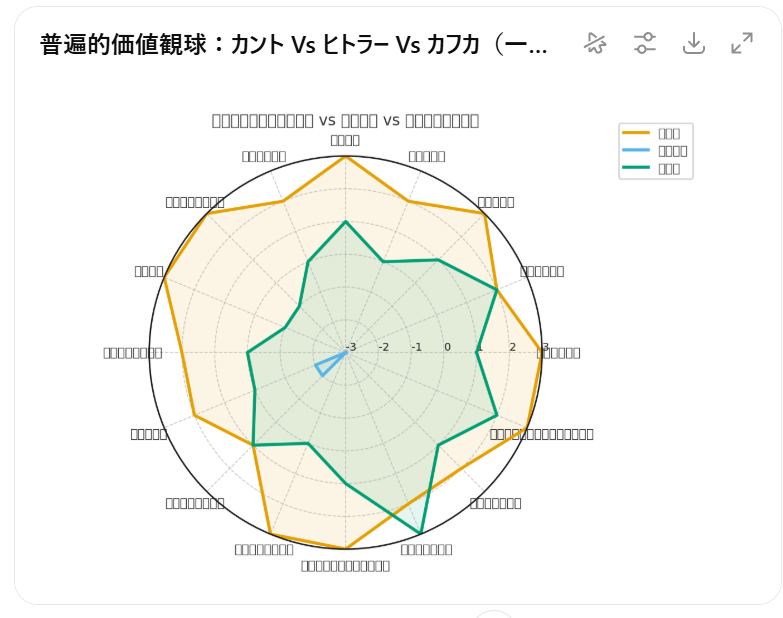783x618 pixels.
Task: Click the "-3" radial tick label
Action: pos(350,347)
